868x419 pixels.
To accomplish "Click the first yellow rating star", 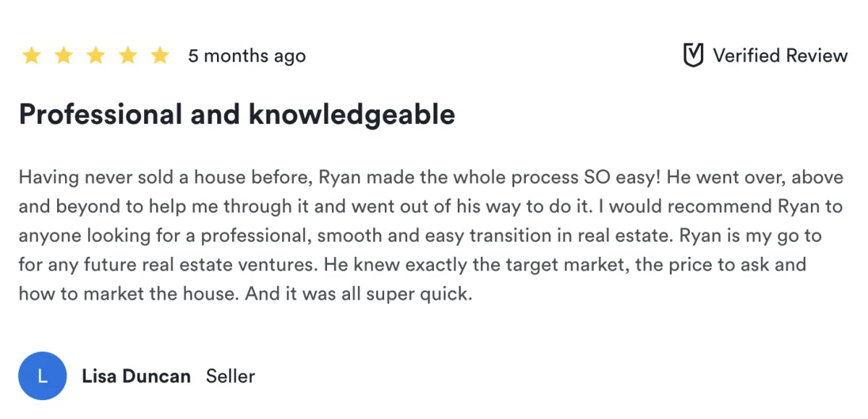I will click(31, 56).
